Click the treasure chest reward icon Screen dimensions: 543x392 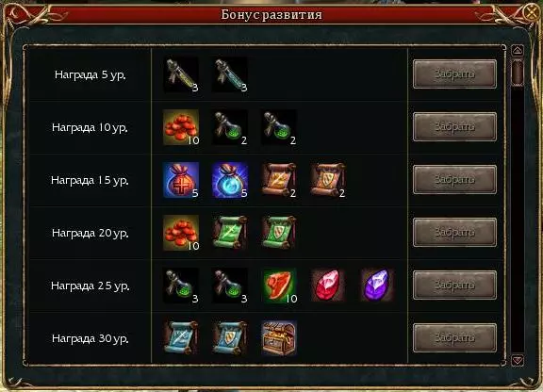click(279, 338)
